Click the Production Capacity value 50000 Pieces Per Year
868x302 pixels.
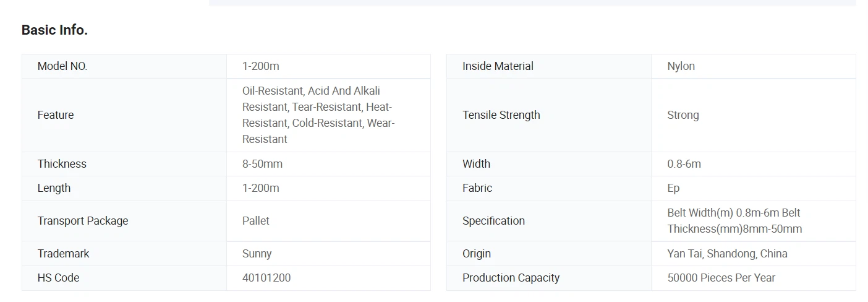pos(721,278)
